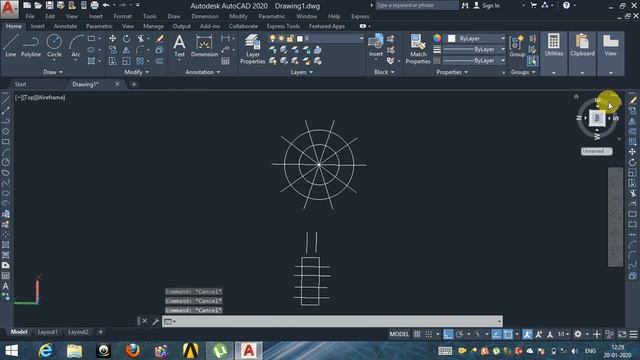Toggle object snap tracking in status bar
This screenshot has height=360, width=640.
pos(496,334)
